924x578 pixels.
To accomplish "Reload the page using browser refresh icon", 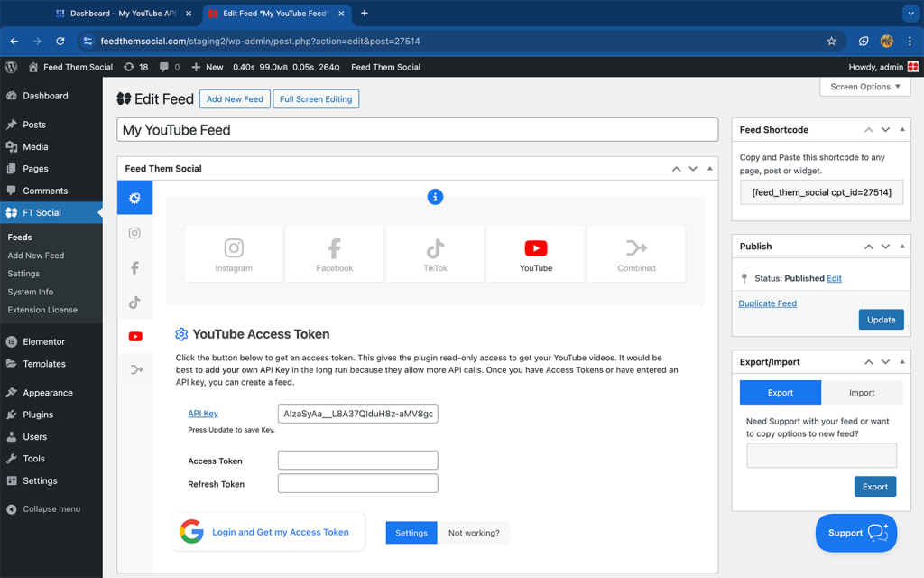I will click(x=60, y=41).
